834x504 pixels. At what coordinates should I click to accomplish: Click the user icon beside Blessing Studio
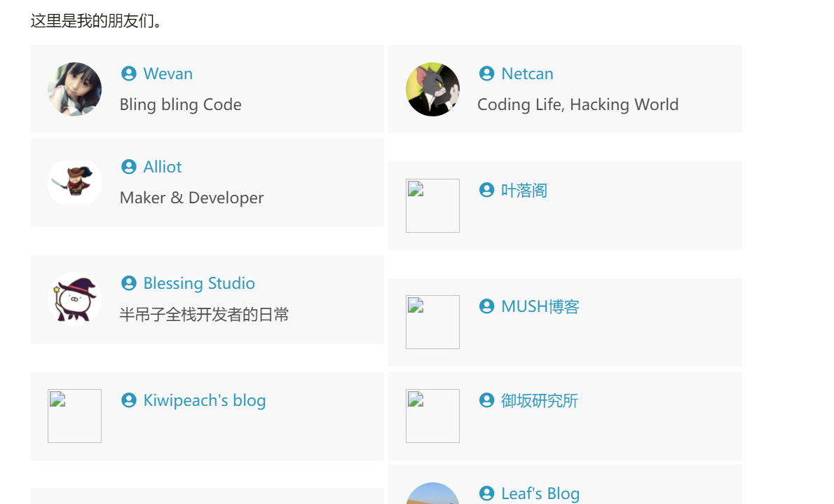[128, 283]
